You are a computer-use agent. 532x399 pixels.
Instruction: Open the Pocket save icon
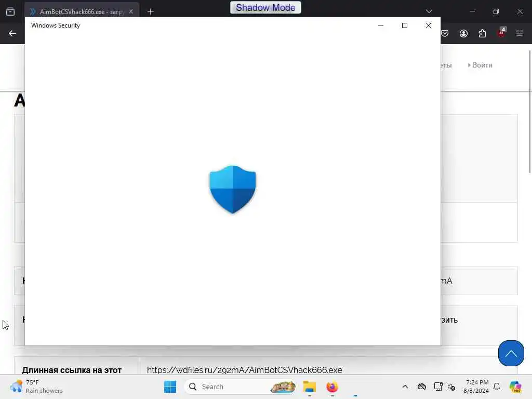pyautogui.click(x=445, y=33)
